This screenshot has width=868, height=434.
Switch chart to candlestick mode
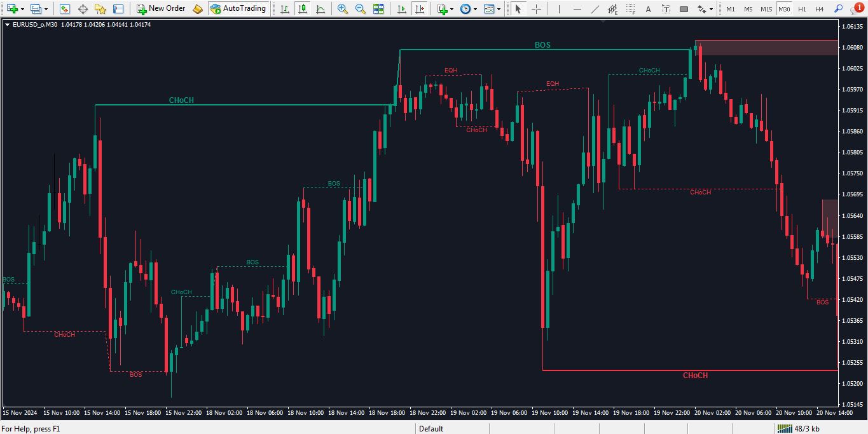pos(302,9)
